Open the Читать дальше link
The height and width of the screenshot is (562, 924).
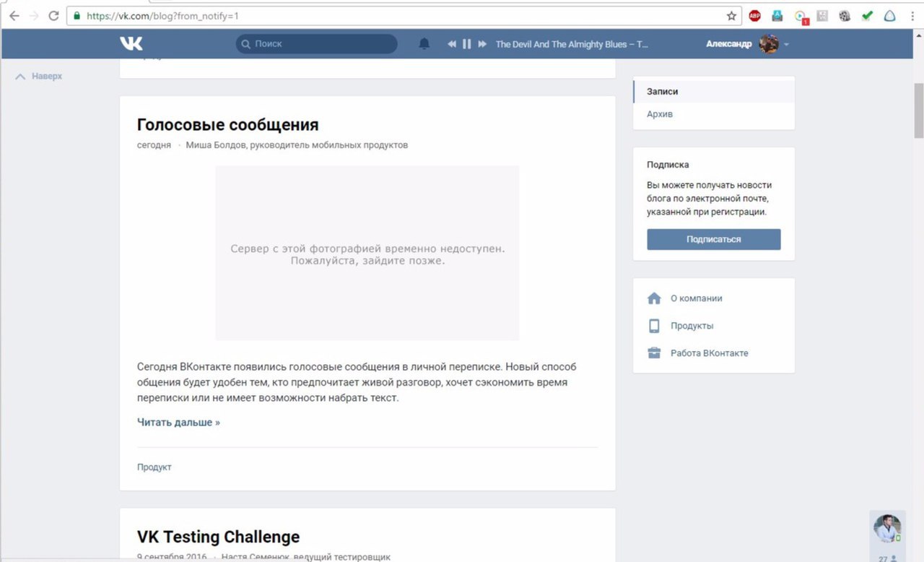tap(178, 422)
